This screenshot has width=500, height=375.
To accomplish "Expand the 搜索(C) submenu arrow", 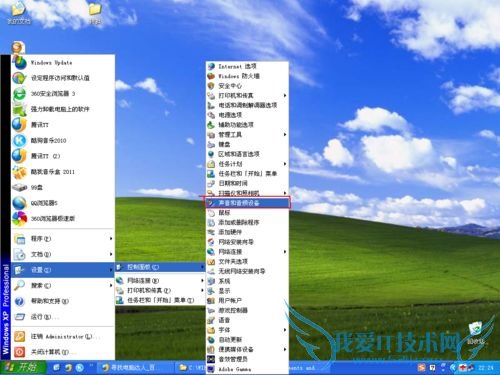I will coord(111,285).
